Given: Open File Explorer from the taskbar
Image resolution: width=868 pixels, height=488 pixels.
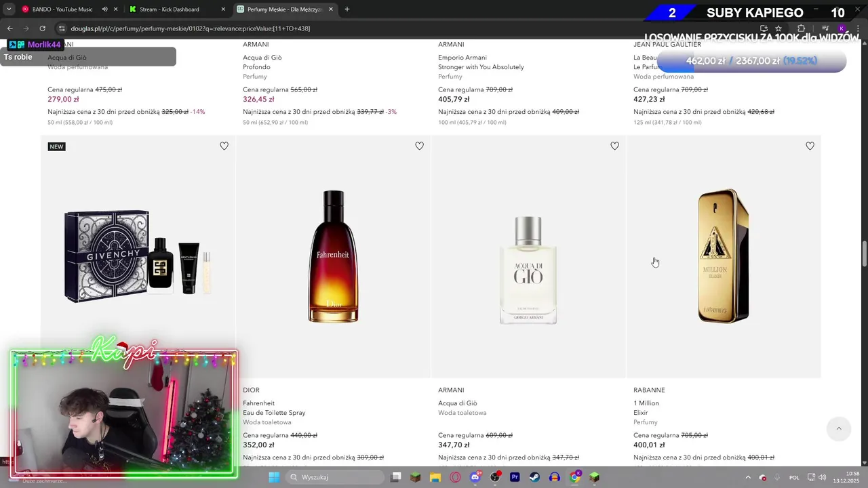Looking at the screenshot, I should [x=435, y=477].
